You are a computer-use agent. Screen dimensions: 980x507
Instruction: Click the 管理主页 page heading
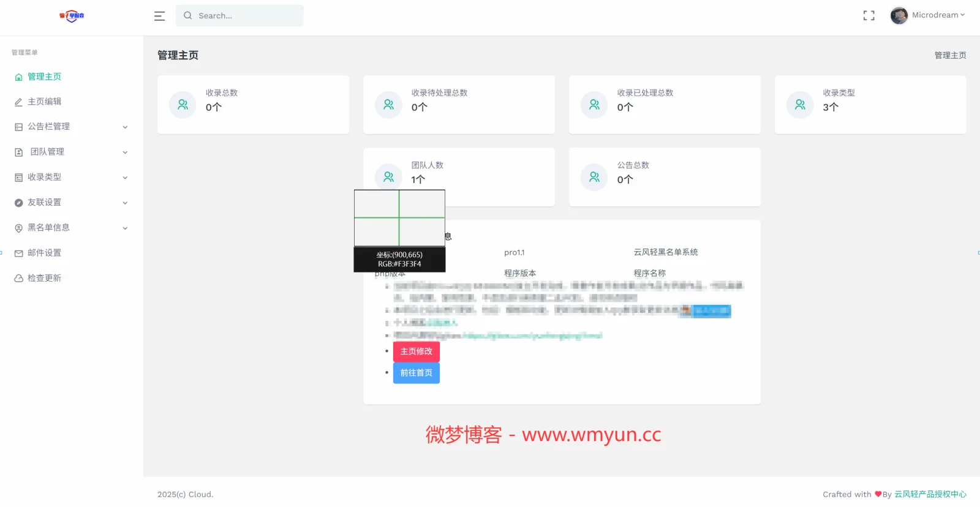[x=178, y=55]
